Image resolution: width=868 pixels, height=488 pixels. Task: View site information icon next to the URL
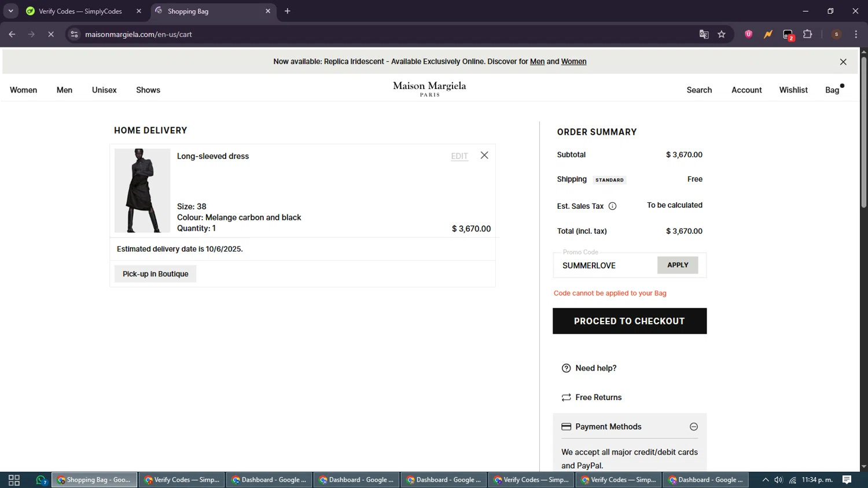pos(74,34)
